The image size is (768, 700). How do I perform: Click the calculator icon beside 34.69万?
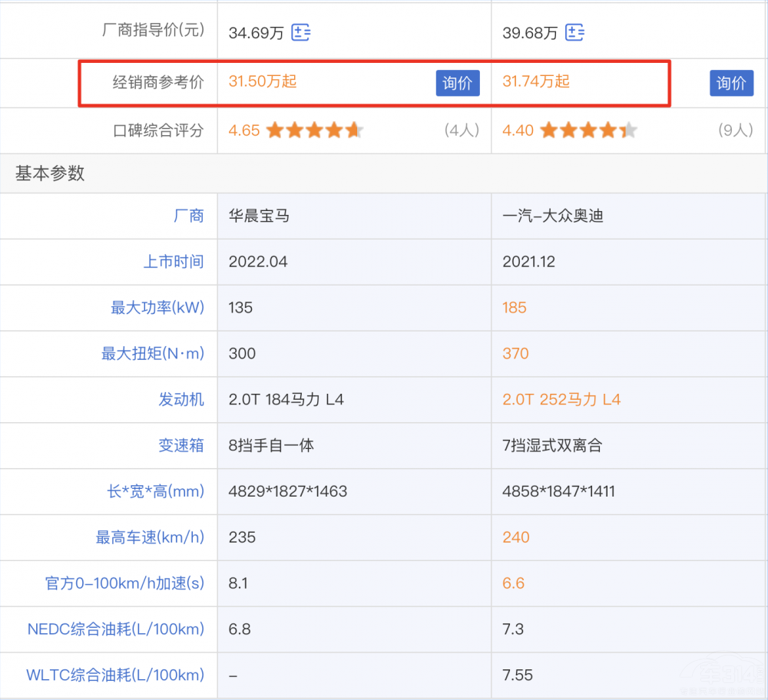pyautogui.click(x=301, y=33)
